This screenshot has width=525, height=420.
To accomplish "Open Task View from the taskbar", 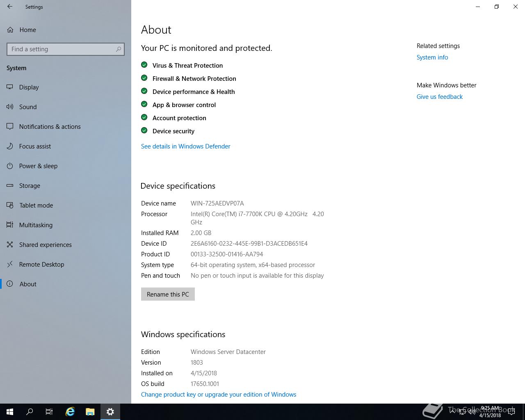I will tap(49, 412).
